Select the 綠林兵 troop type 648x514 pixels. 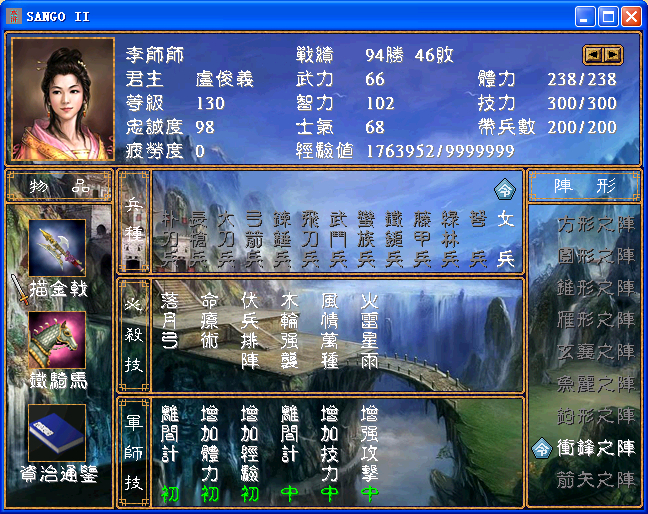pos(450,239)
